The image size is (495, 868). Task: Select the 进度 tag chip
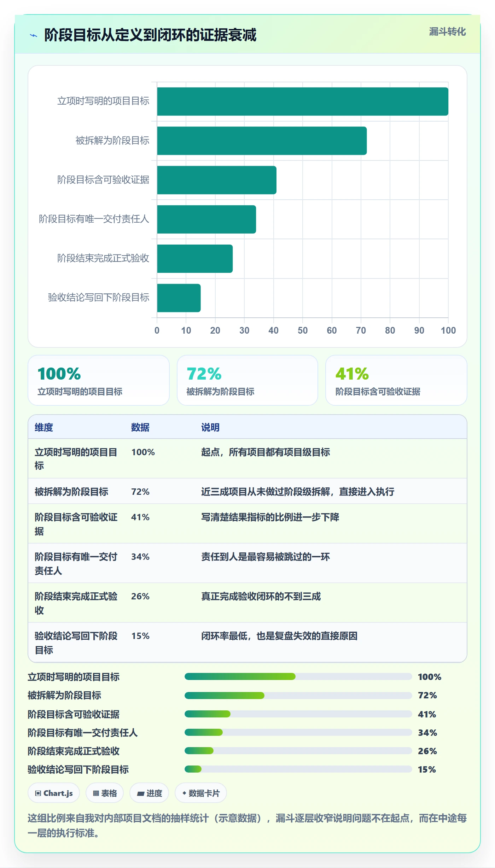[149, 793]
